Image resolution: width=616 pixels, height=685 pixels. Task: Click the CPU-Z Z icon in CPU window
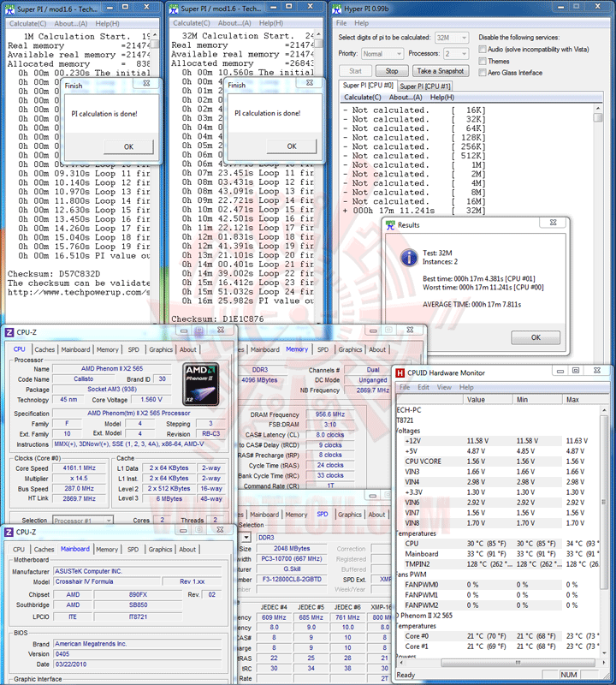point(9,332)
